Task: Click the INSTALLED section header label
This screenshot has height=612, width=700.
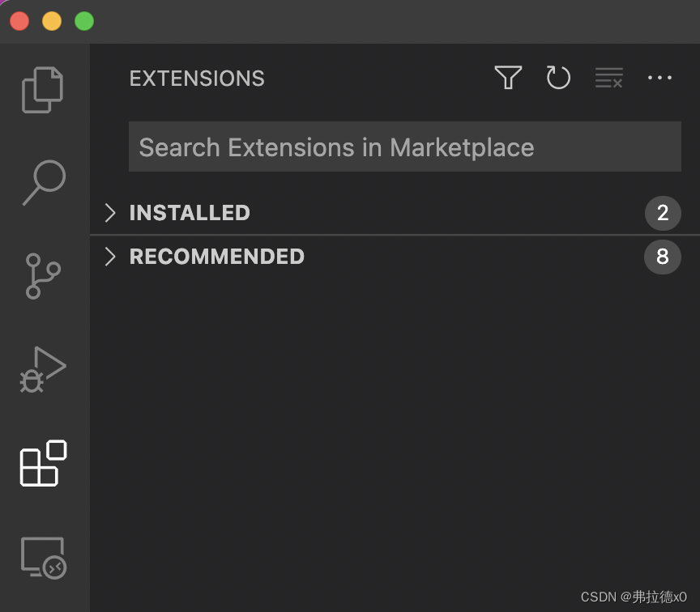Action: tap(190, 213)
